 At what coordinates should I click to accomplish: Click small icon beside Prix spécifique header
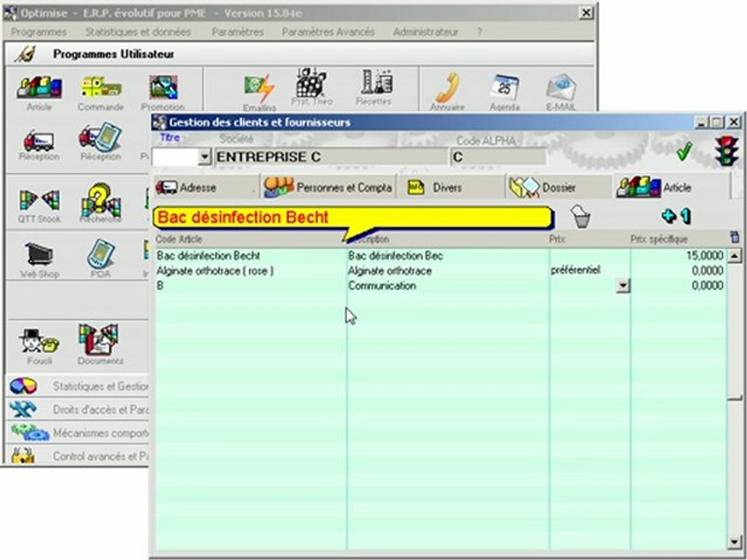coord(734,236)
